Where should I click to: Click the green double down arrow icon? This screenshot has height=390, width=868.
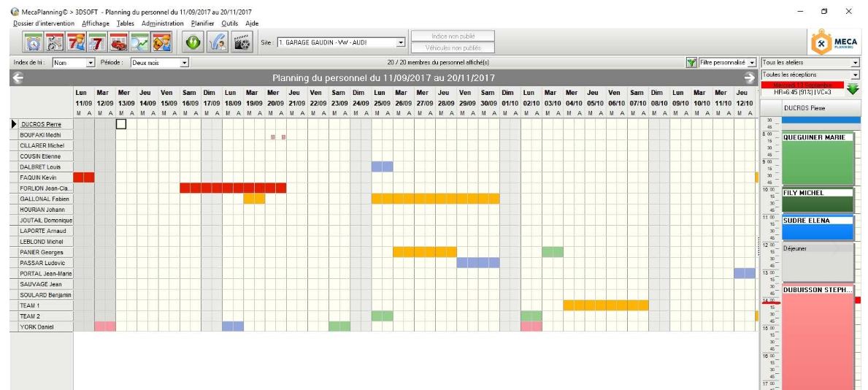[853, 89]
